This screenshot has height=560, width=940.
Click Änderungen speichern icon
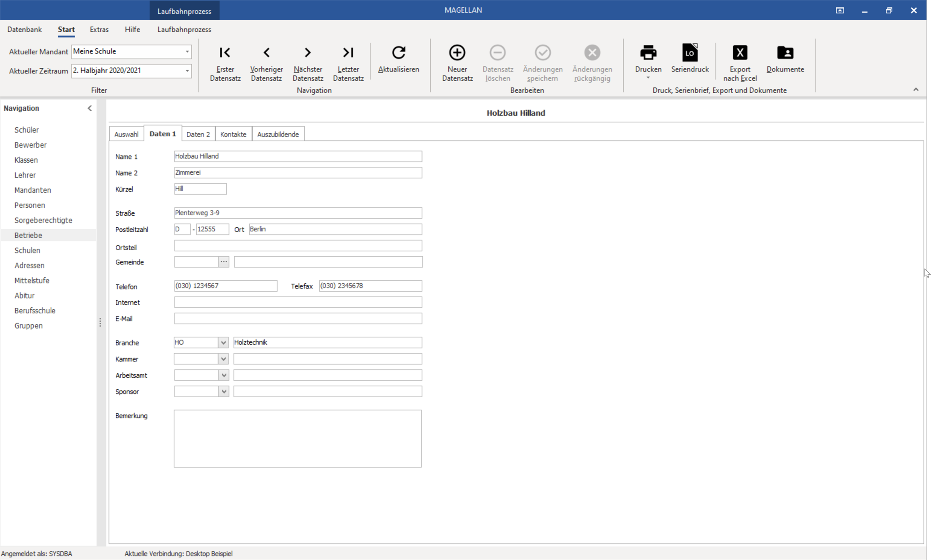[543, 53]
